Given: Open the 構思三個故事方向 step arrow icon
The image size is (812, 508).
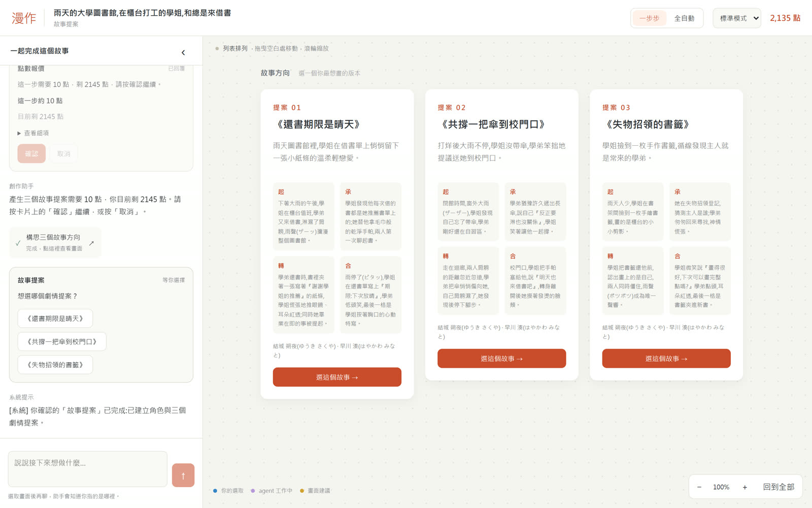Looking at the screenshot, I should (x=91, y=243).
